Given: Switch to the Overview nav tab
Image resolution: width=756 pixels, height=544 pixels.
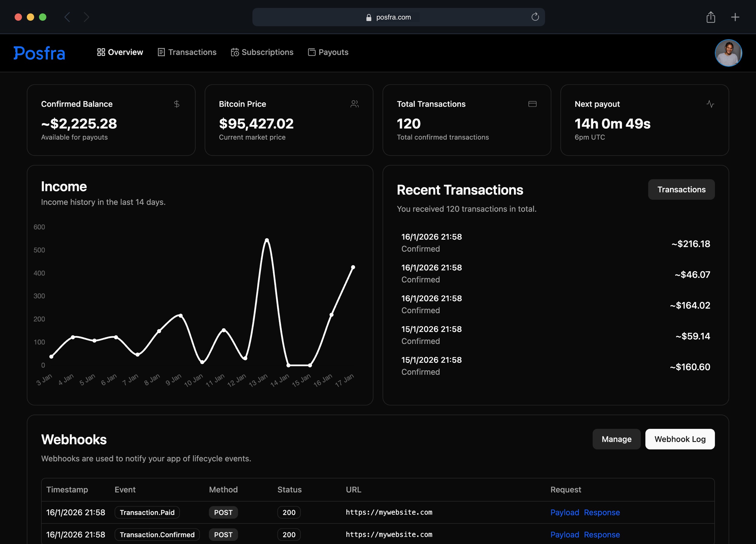Looking at the screenshot, I should (120, 52).
